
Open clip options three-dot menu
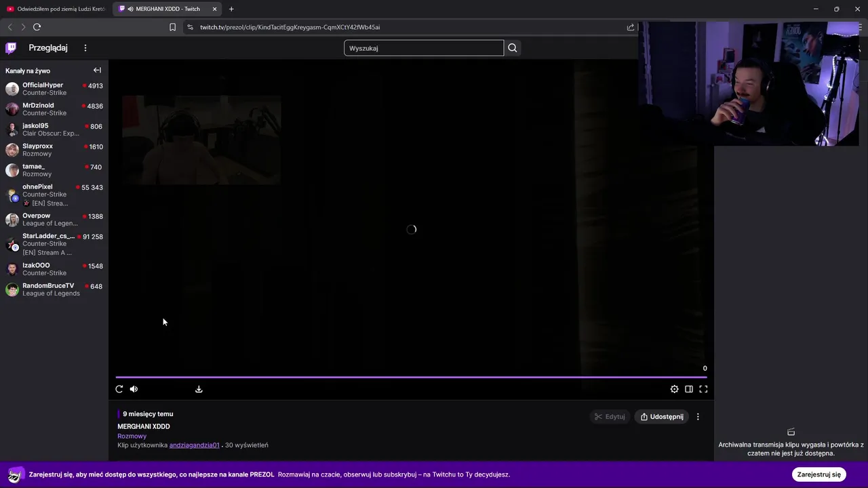[x=698, y=417]
